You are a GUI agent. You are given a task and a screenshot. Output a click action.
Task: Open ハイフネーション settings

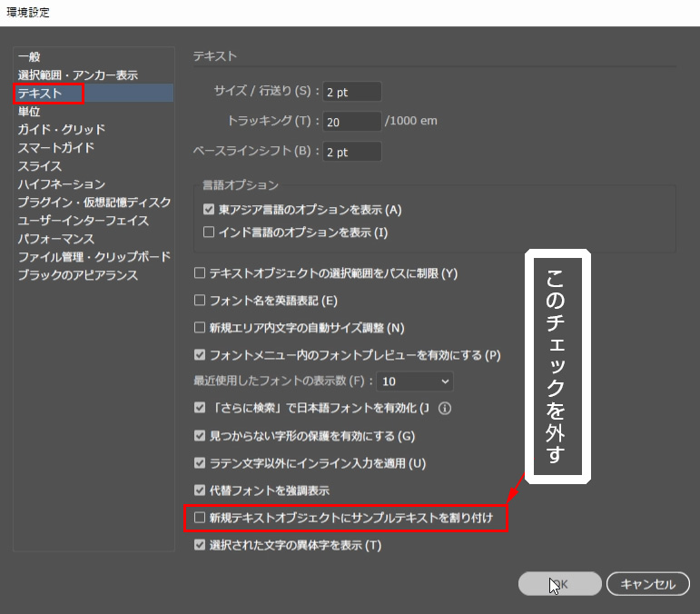tap(62, 184)
